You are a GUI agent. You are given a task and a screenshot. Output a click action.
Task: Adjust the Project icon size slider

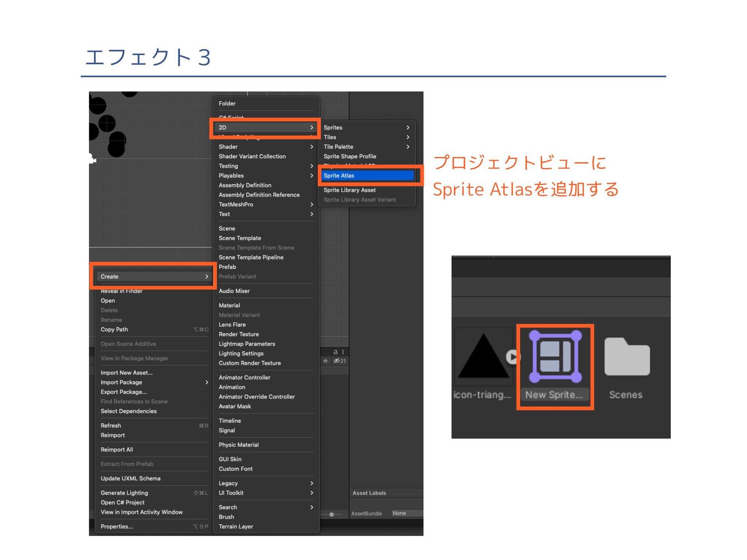click(331, 514)
